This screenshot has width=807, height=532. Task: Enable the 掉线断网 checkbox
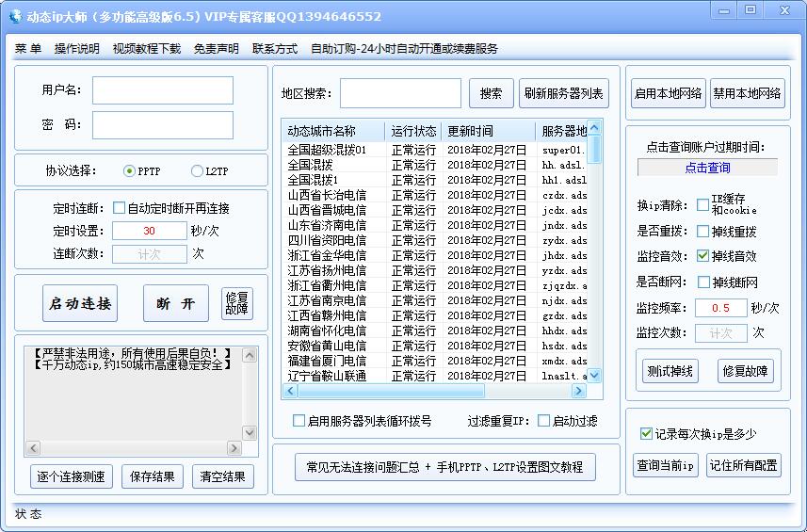(703, 282)
